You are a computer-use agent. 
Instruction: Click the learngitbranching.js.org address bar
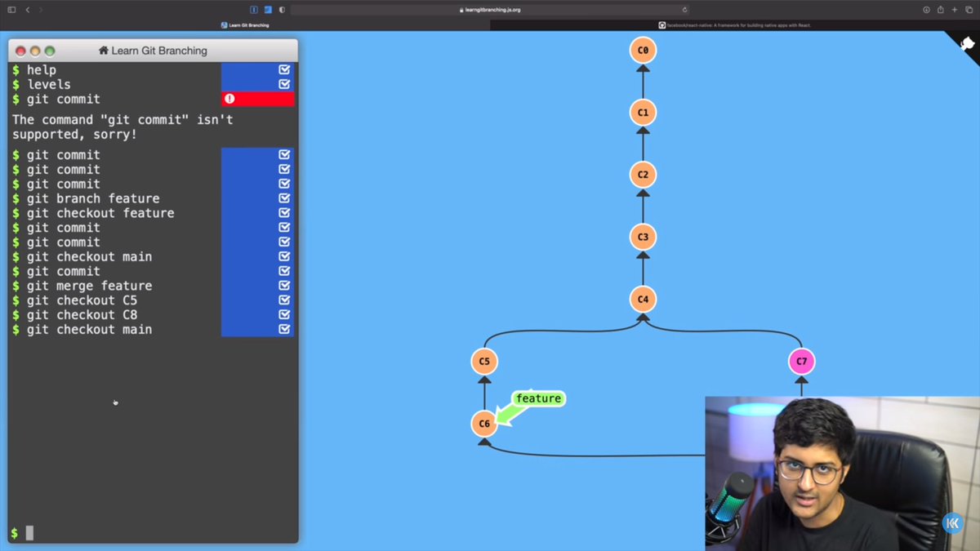490,10
